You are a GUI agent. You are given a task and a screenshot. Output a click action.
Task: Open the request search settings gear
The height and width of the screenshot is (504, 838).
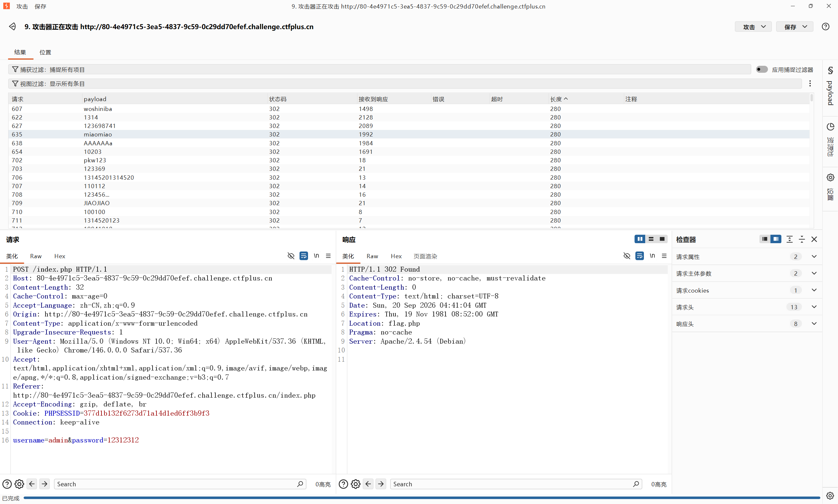[x=19, y=484]
